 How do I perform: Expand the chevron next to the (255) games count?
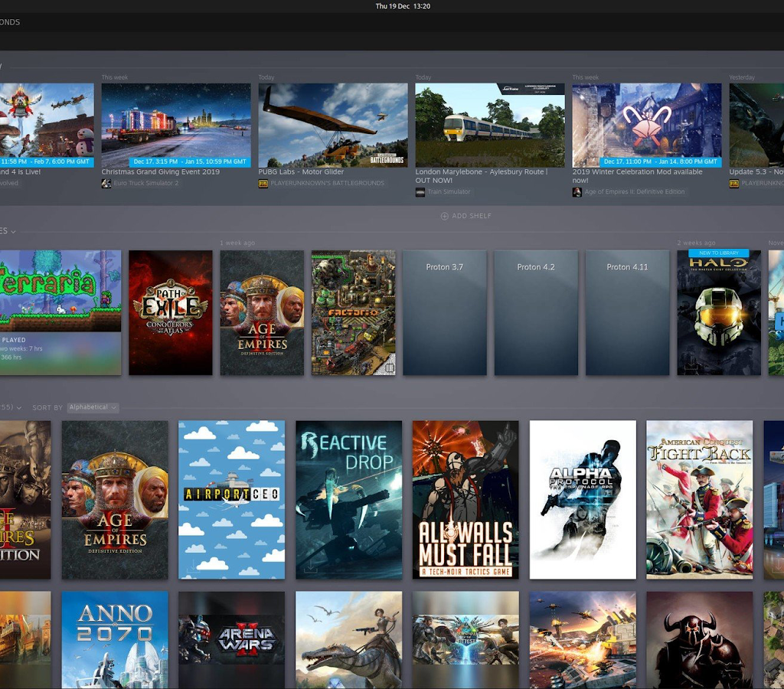tap(19, 408)
